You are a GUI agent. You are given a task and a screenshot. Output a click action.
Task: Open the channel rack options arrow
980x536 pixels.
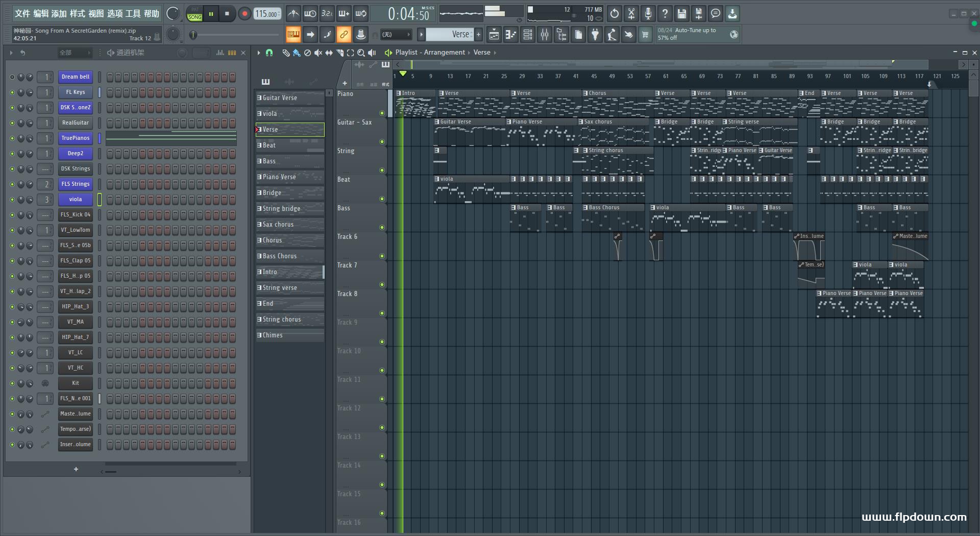11,53
